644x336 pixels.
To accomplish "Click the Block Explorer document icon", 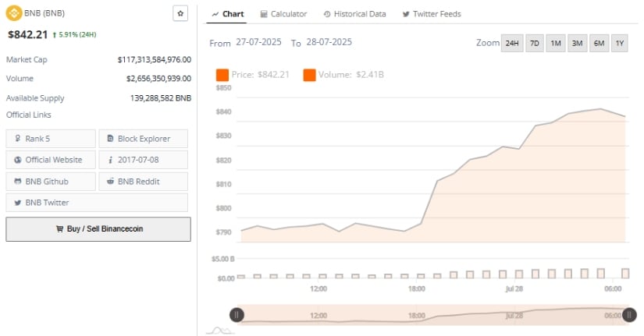I will (x=110, y=139).
